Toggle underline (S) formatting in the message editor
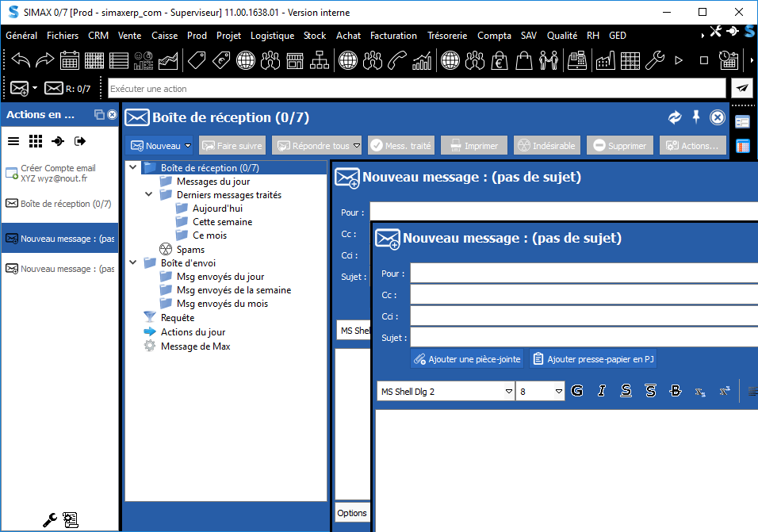758x532 pixels. tap(626, 390)
